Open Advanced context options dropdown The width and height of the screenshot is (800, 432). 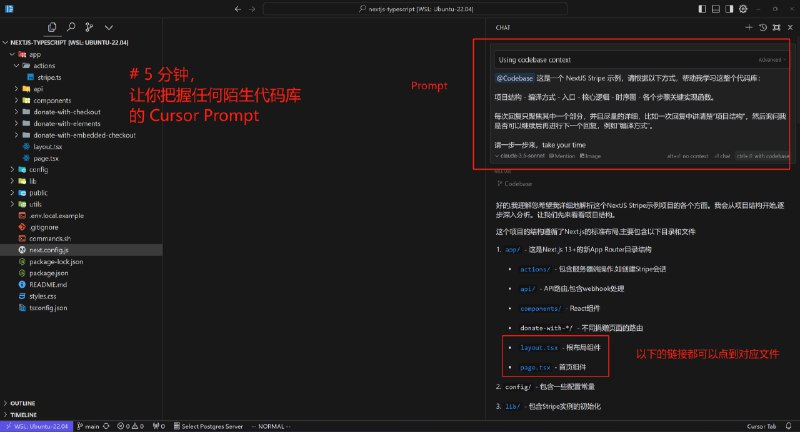click(x=772, y=60)
